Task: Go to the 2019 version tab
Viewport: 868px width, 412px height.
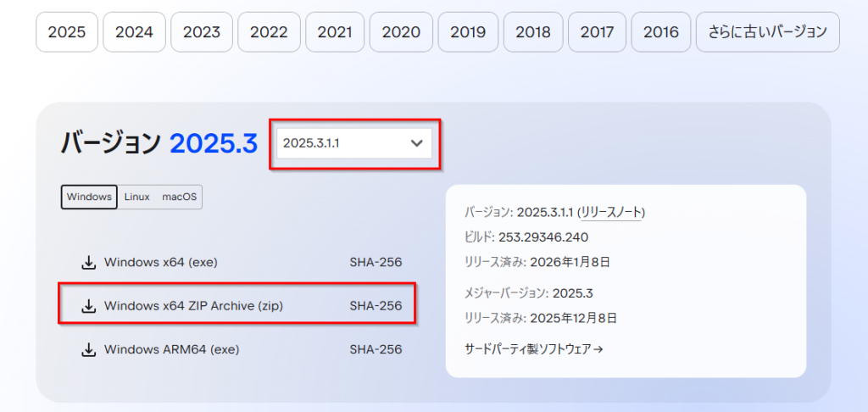Action: pos(468,32)
